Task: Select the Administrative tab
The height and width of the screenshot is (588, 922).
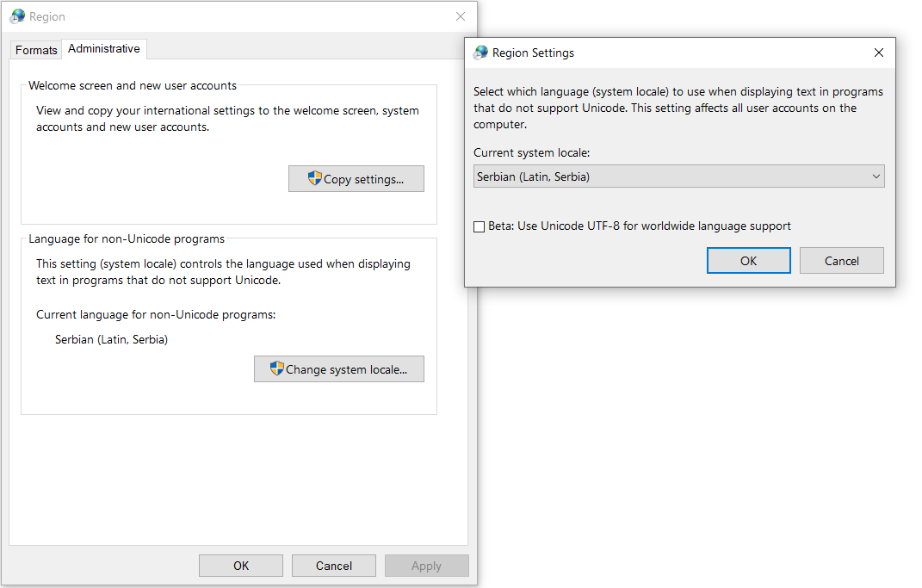Action: 104,49
